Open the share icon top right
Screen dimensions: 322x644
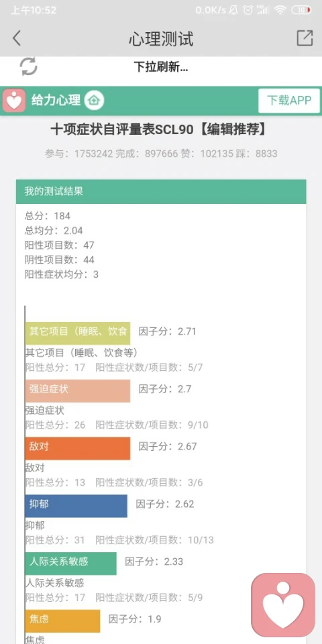(305, 38)
